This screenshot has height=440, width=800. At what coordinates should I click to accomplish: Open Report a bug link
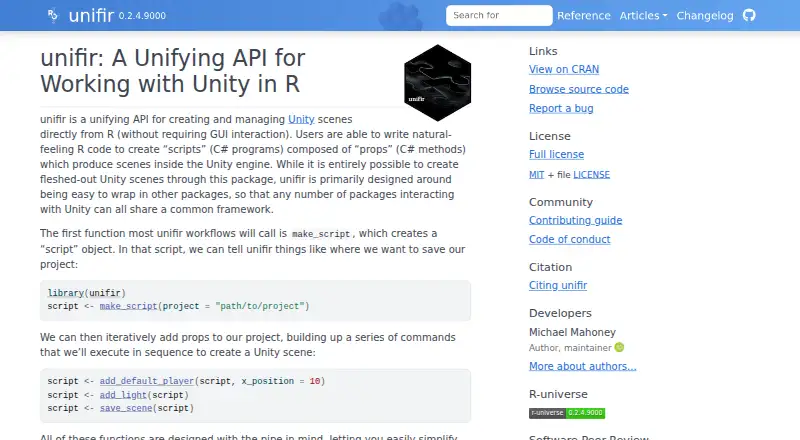click(561, 108)
